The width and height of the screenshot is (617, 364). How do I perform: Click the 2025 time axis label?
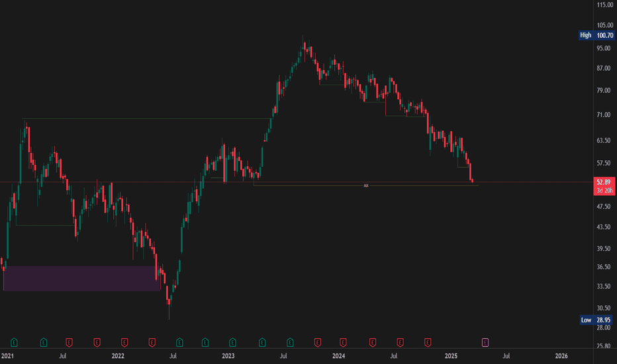click(x=451, y=356)
